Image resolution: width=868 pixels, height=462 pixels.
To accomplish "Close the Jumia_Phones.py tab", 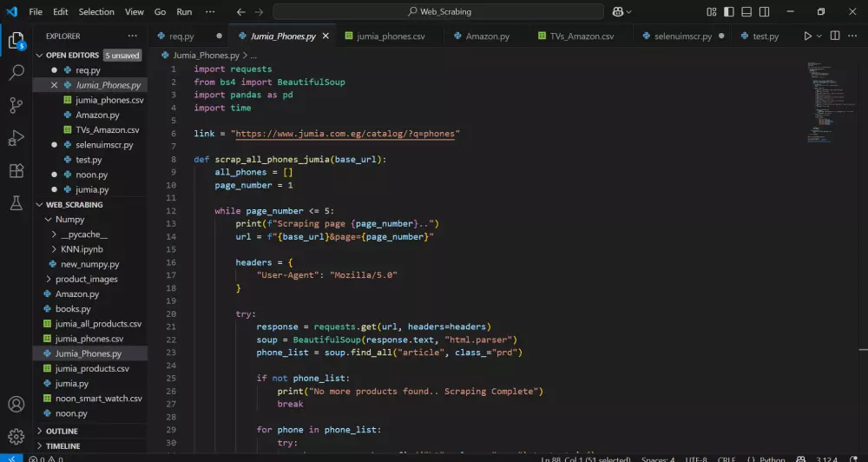I will pos(325,36).
